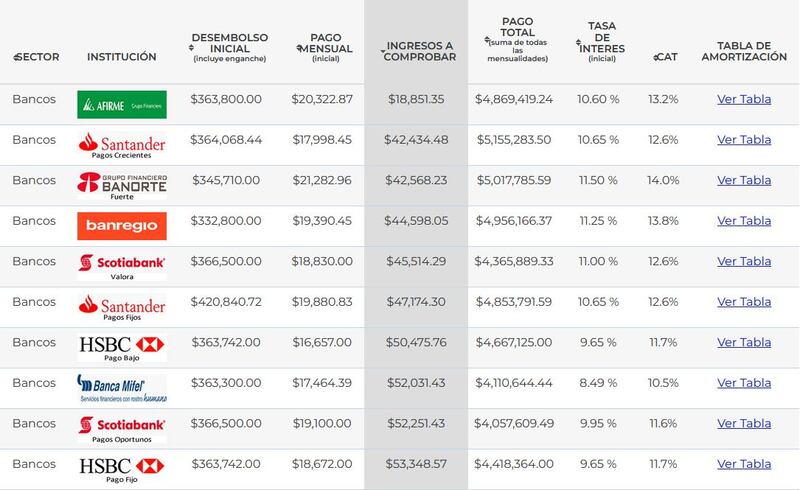The image size is (800, 490).
Task: Click the Santander Pagos Crecientes logo
Action: (x=121, y=144)
